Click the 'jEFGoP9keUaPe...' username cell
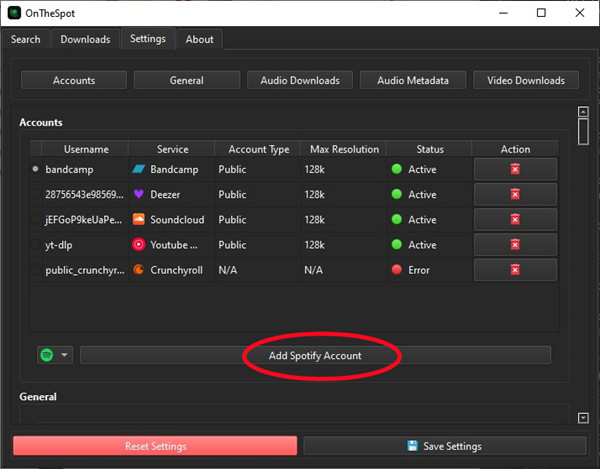The width and height of the screenshot is (600, 469). (84, 220)
